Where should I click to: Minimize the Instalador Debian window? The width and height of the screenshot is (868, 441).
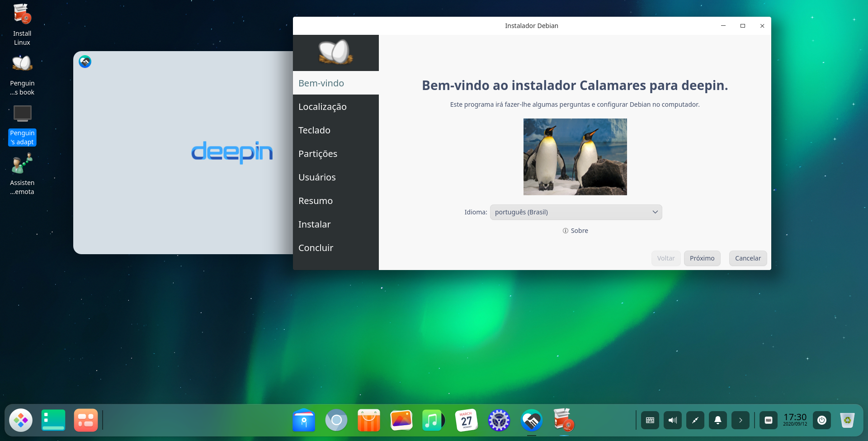point(723,26)
